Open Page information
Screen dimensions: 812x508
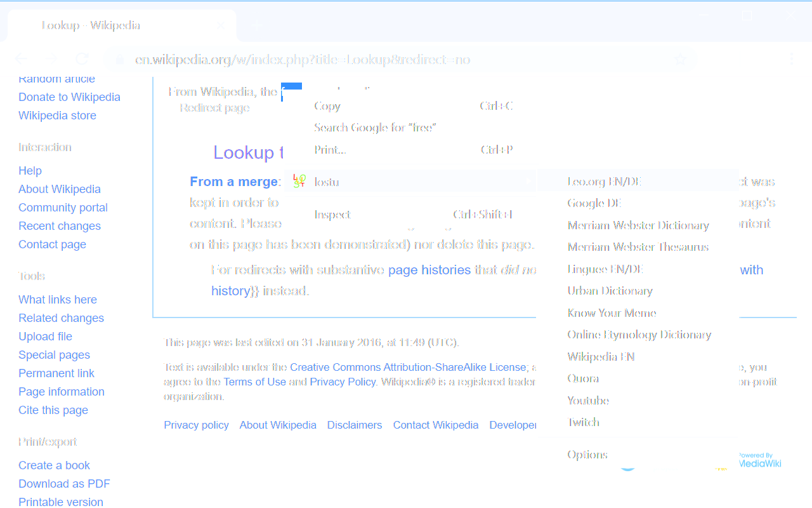pyautogui.click(x=62, y=392)
